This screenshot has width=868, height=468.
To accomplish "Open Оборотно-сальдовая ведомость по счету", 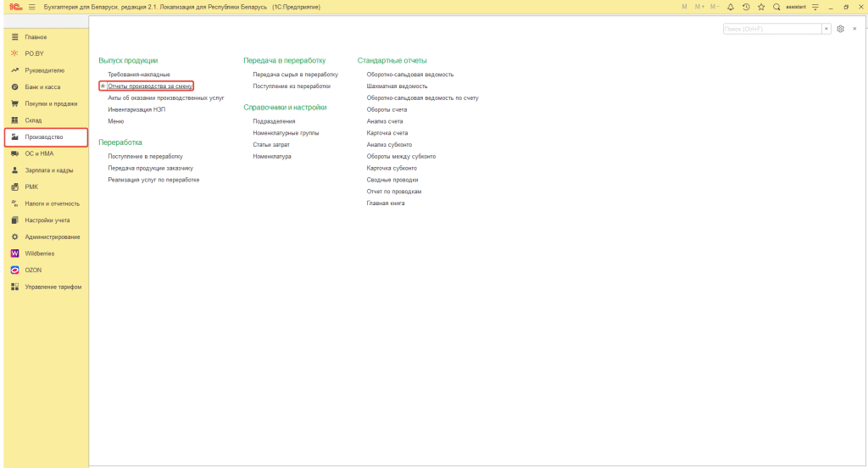I will click(422, 97).
